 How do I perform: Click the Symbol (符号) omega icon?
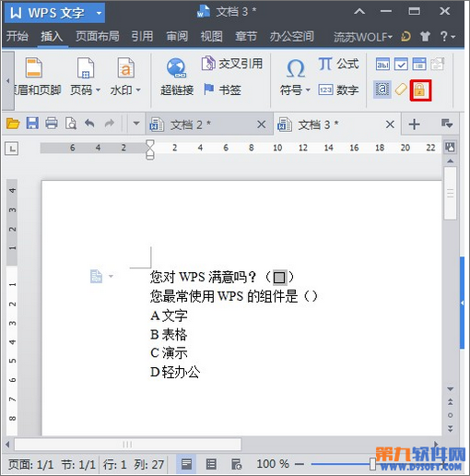(296, 68)
